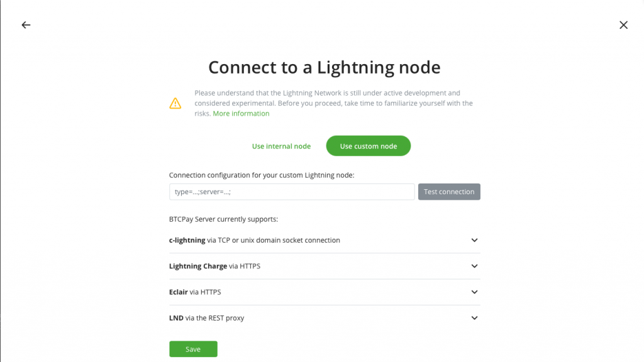The width and height of the screenshot is (644, 362).
Task: Expand c-lightning section with chevron arrow
Action: (474, 240)
